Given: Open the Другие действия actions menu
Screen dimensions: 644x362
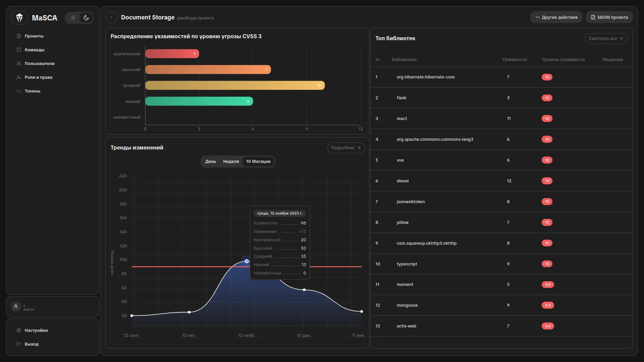Looking at the screenshot, I should (556, 17).
